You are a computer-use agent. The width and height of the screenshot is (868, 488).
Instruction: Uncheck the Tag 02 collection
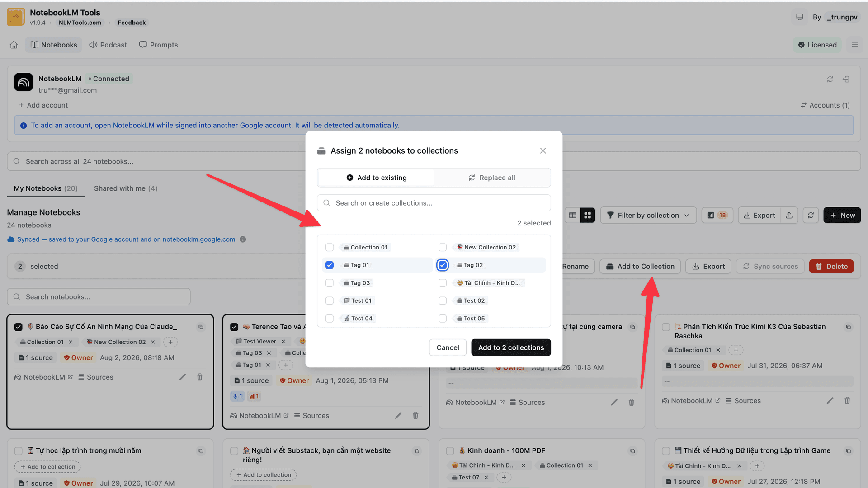[x=443, y=265]
